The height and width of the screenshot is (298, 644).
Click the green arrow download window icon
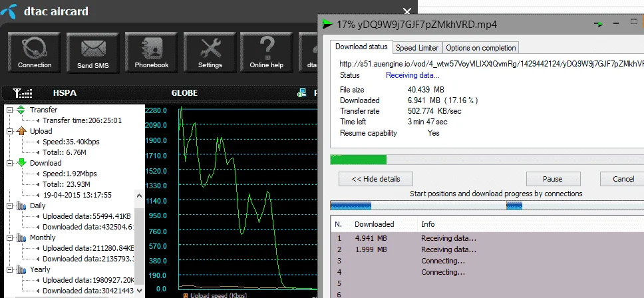click(327, 24)
